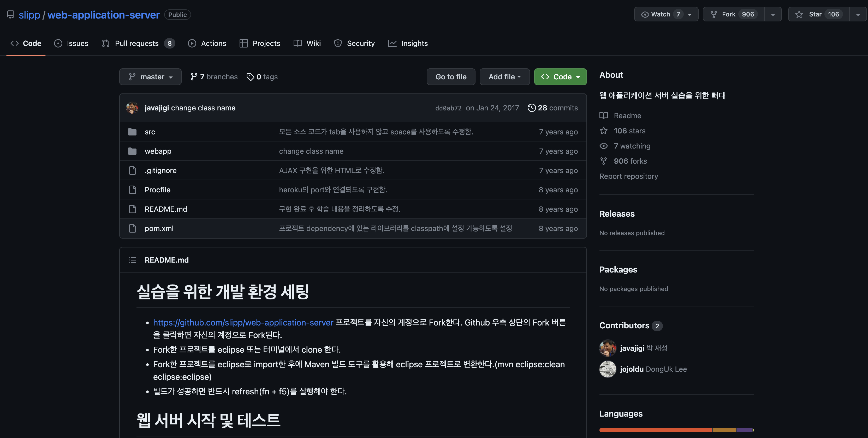Click the eye icon beside 7 watching
The width and height of the screenshot is (868, 438).
pos(603,146)
